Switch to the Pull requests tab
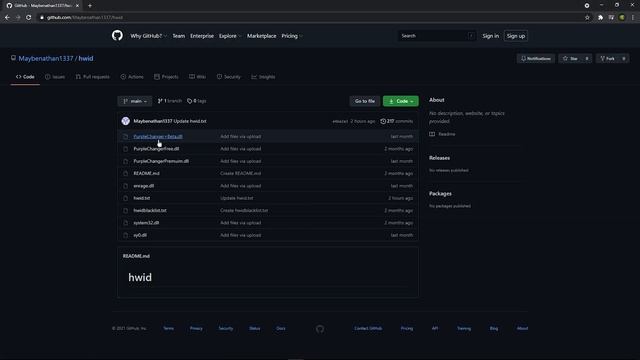Screen dimensions: 640x360 (x=93, y=77)
